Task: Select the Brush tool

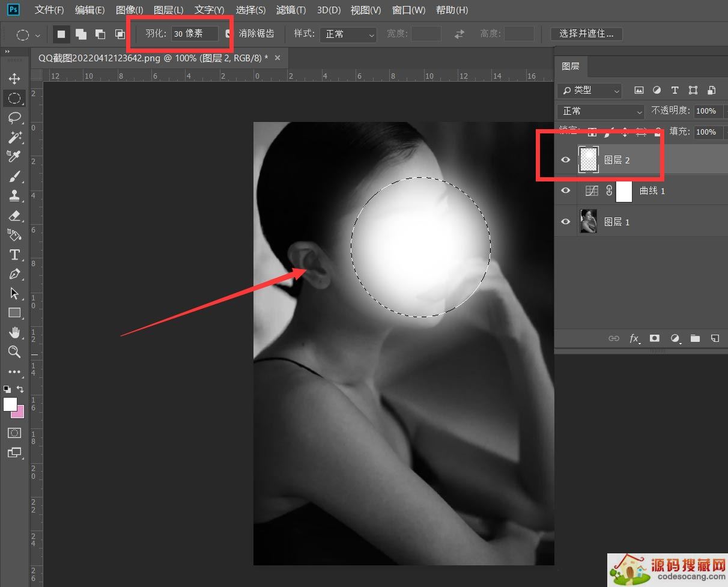Action: click(14, 176)
